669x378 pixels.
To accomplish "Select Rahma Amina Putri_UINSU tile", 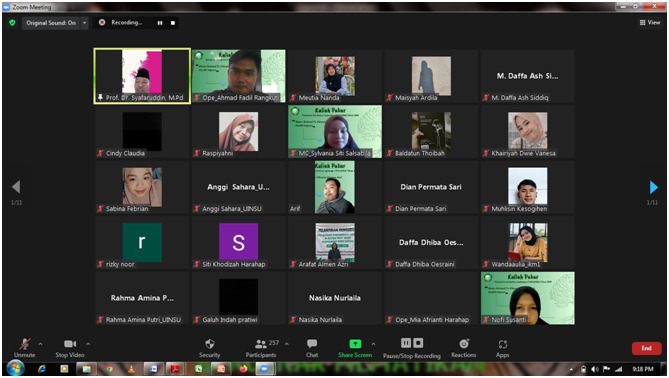I will (142, 298).
